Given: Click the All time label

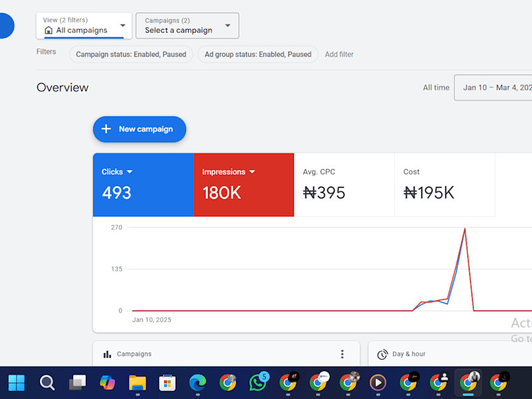Looking at the screenshot, I should coord(436,88).
